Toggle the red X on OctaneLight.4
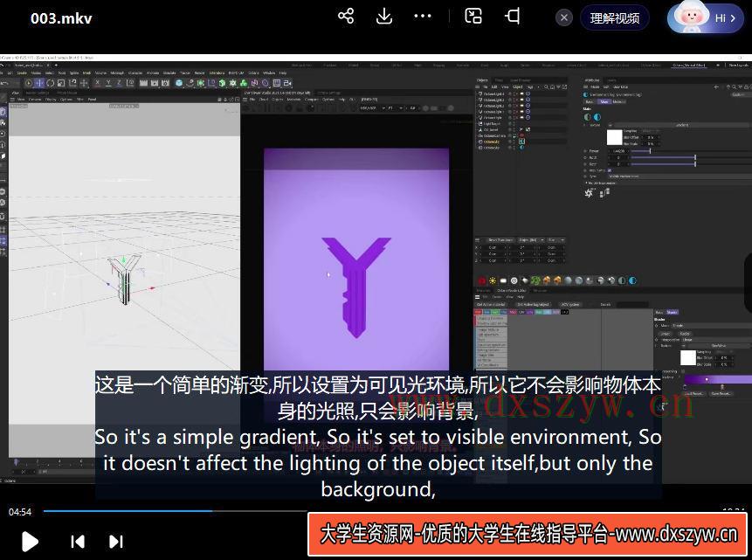This screenshot has height=560, width=752. [516, 94]
